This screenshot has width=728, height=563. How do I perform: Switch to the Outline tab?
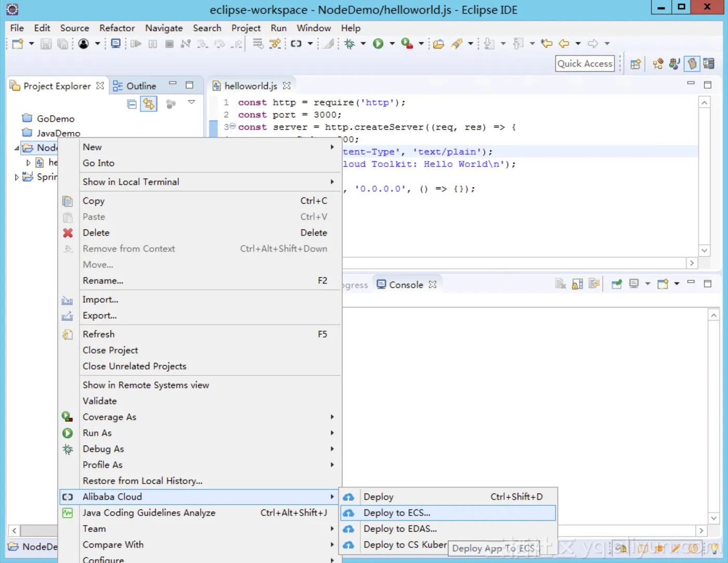[x=135, y=86]
